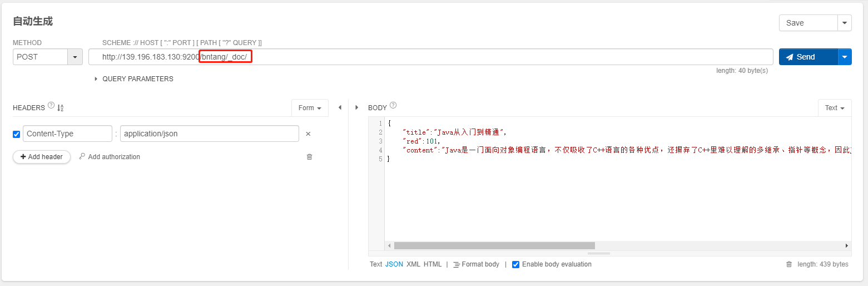
Task: Expand the QUERY PARAMETERS section
Action: [x=96, y=79]
